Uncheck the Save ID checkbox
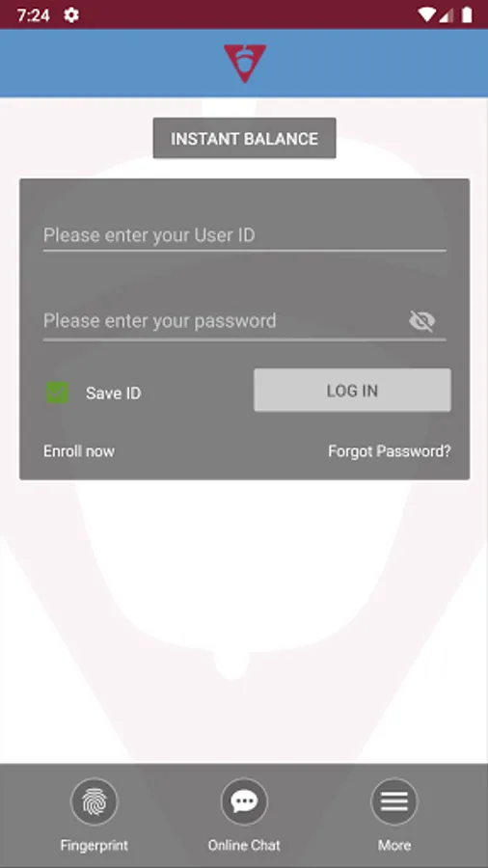Image resolution: width=488 pixels, height=868 pixels. [58, 393]
